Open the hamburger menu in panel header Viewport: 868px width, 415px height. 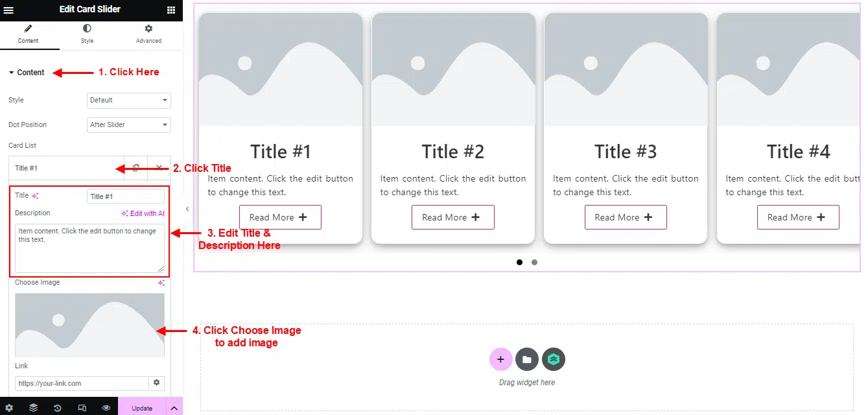8,10
